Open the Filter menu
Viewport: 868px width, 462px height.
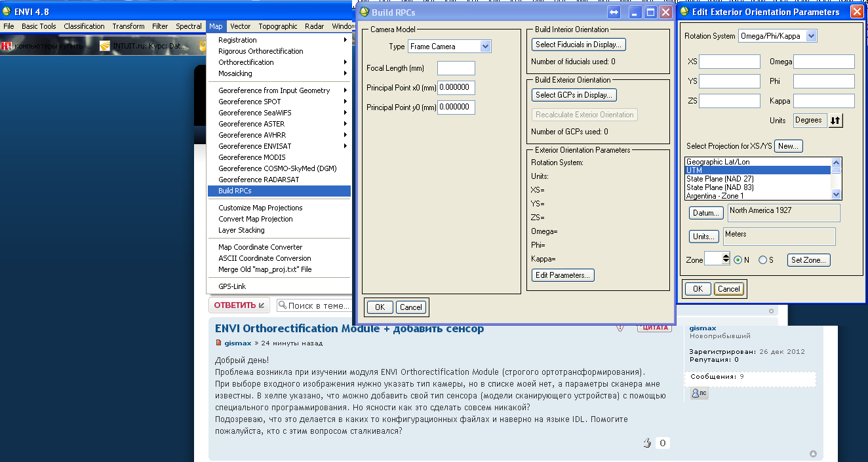coord(160,26)
